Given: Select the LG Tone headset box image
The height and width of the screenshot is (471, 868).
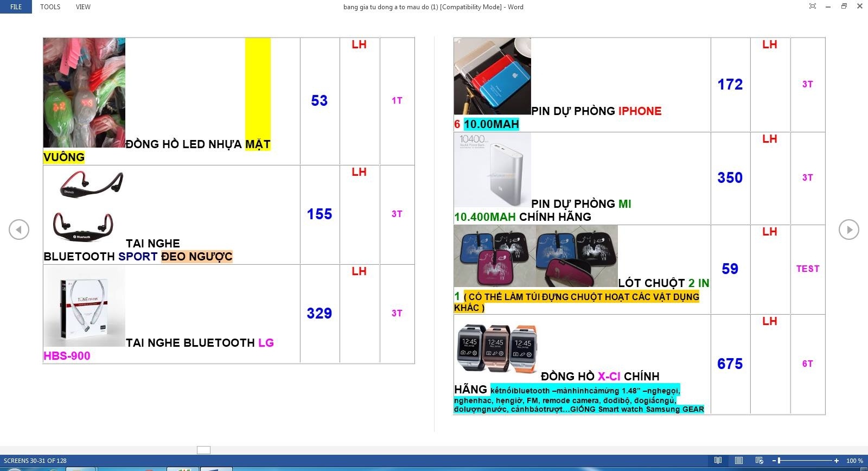Looking at the screenshot, I should (84, 307).
